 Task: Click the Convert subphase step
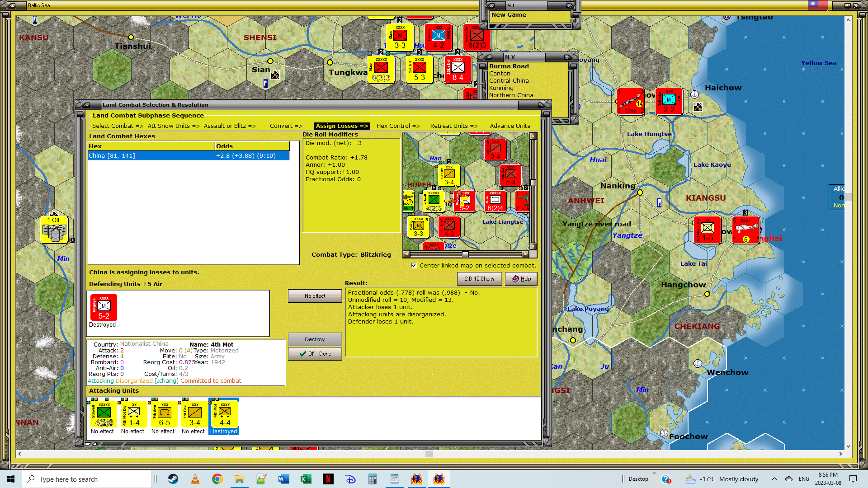pyautogui.click(x=286, y=126)
